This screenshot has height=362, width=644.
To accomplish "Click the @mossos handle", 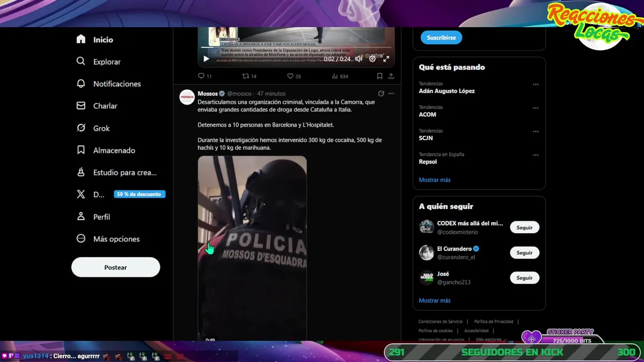I will pyautogui.click(x=239, y=94).
